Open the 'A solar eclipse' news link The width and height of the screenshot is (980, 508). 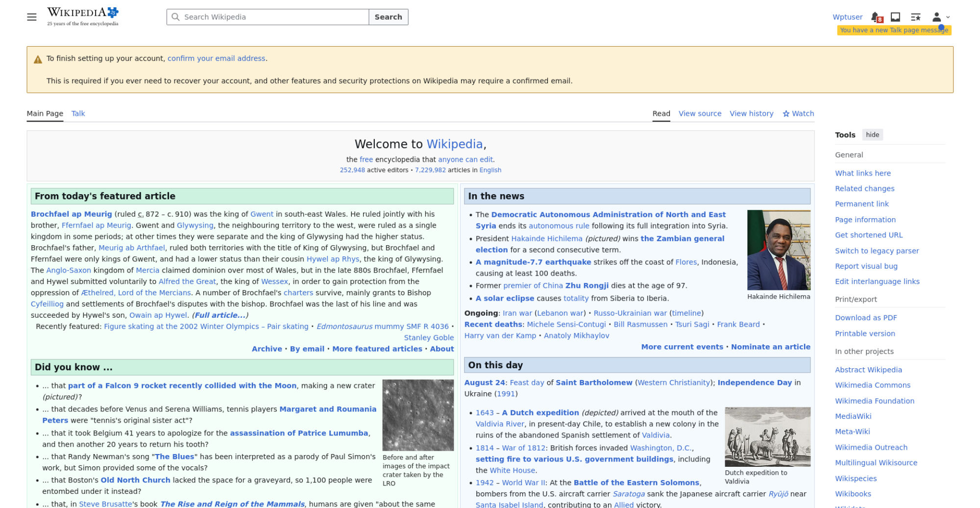(505, 299)
